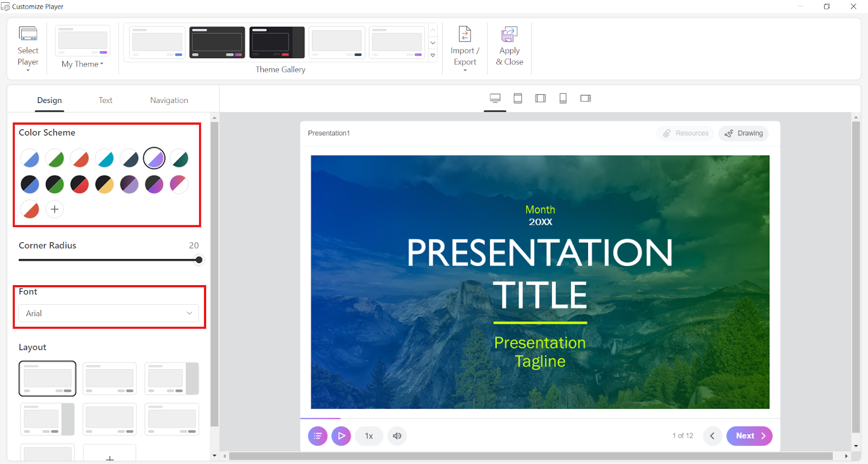Click the purple Next button
Viewport: 868px width, 464px height.
(749, 436)
